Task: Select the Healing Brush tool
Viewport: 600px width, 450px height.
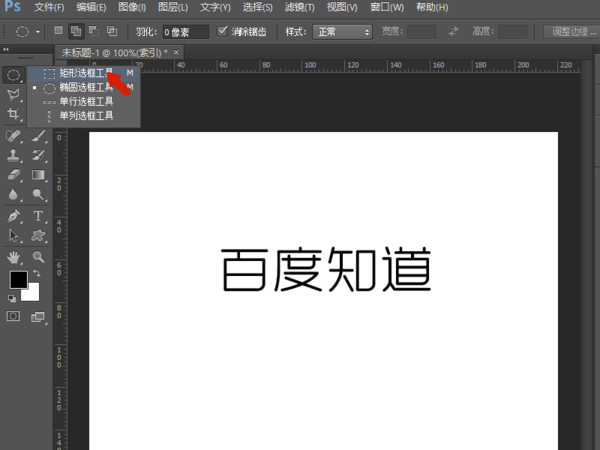Action: pos(13,136)
